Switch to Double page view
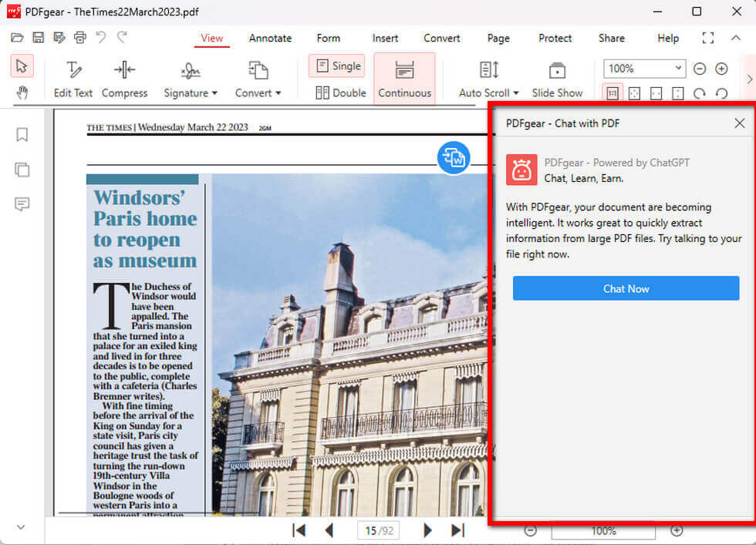 pos(340,93)
